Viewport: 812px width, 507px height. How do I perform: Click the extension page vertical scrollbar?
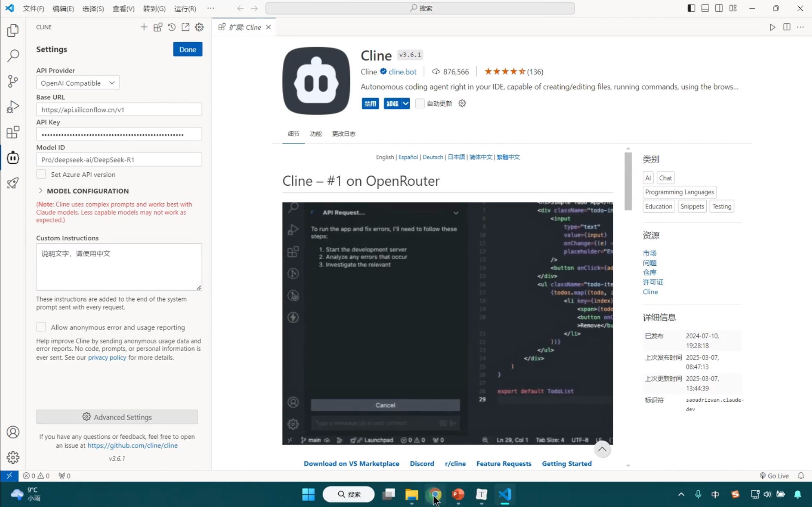[x=628, y=182]
